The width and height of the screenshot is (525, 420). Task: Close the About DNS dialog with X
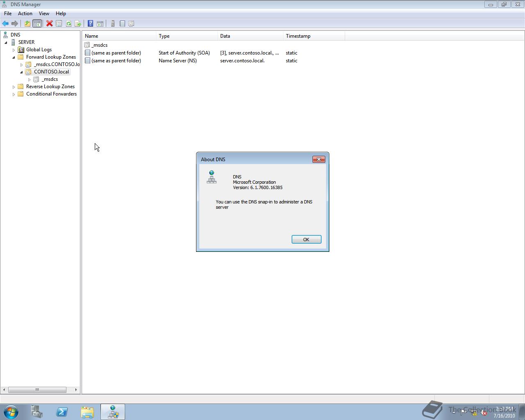[319, 159]
